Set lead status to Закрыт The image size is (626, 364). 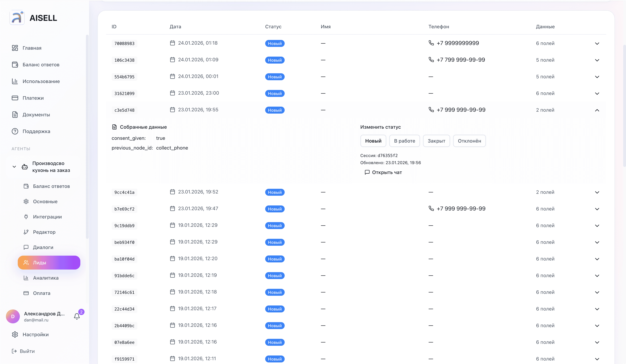coord(436,141)
